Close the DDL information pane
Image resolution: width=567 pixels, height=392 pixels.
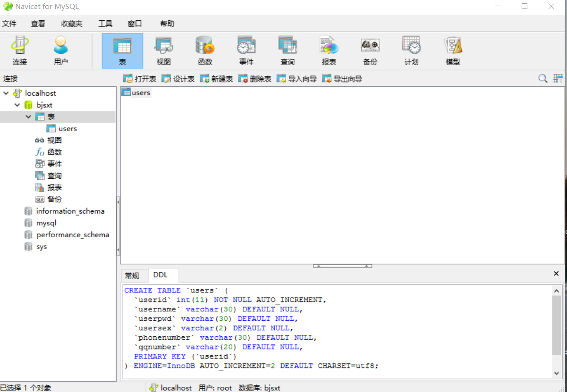[556, 274]
